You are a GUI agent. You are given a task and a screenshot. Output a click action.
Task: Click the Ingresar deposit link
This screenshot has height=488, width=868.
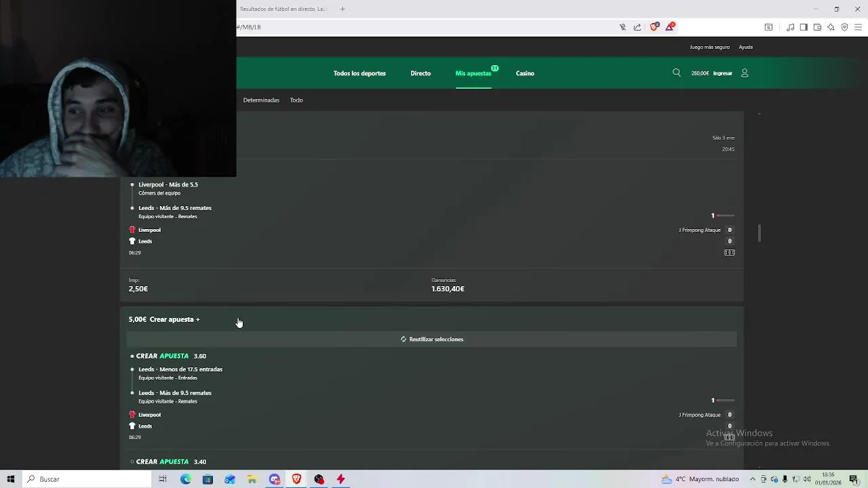pos(723,73)
